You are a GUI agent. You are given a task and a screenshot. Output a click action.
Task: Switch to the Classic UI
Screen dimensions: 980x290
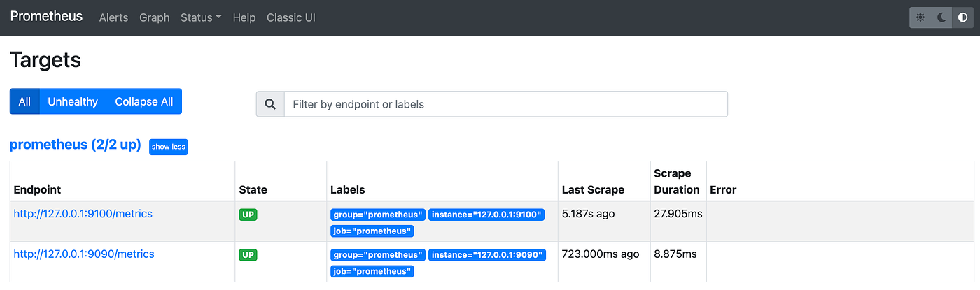pyautogui.click(x=291, y=17)
